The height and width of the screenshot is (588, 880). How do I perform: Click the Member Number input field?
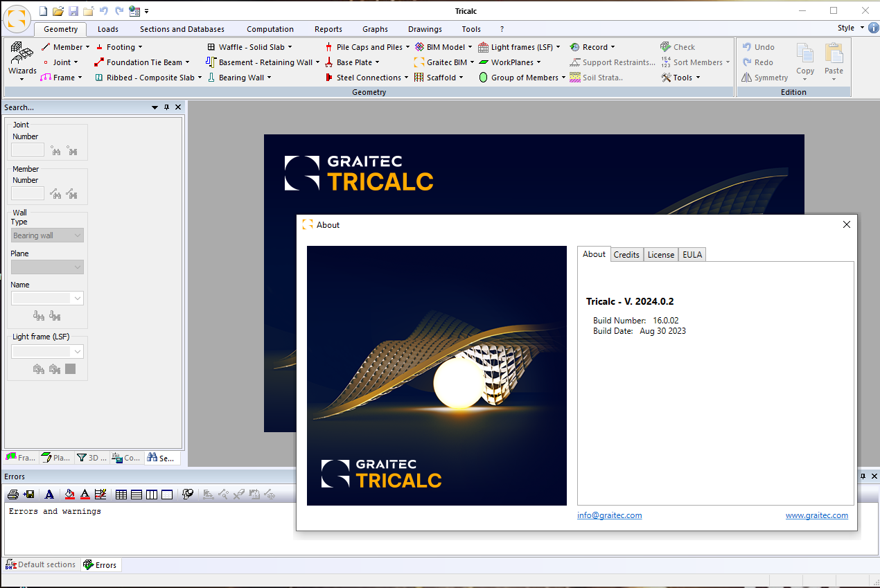[x=28, y=194]
